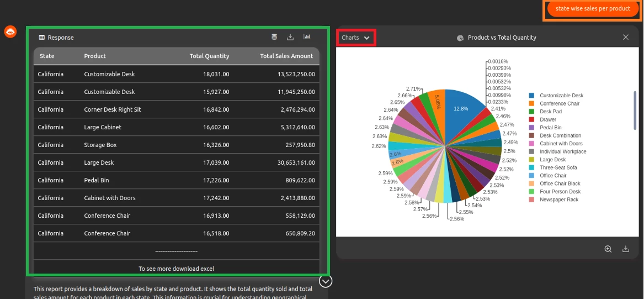This screenshot has height=299, width=644.
Task: Expand the summary with the circled chevron
Action: [x=326, y=281]
